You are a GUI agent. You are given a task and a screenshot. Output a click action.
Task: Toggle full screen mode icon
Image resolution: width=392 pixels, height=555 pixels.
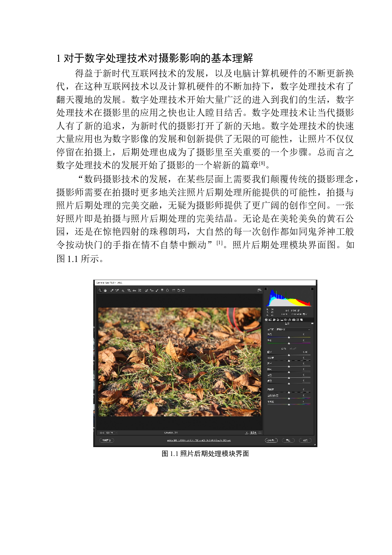point(260,290)
